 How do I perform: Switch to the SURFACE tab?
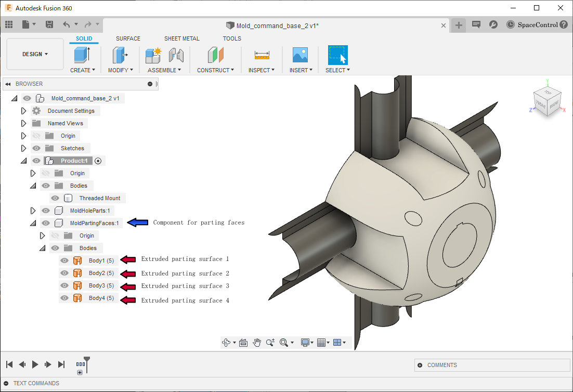tap(128, 38)
